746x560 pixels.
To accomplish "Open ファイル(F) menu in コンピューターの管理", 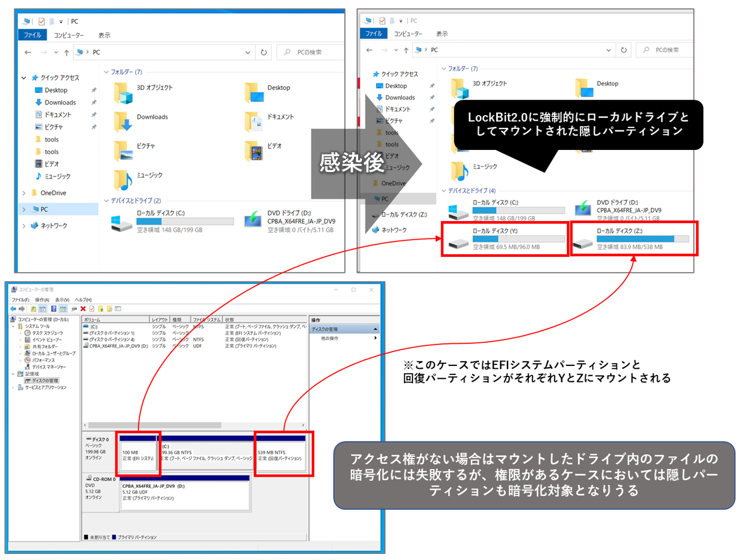I will (x=20, y=300).
